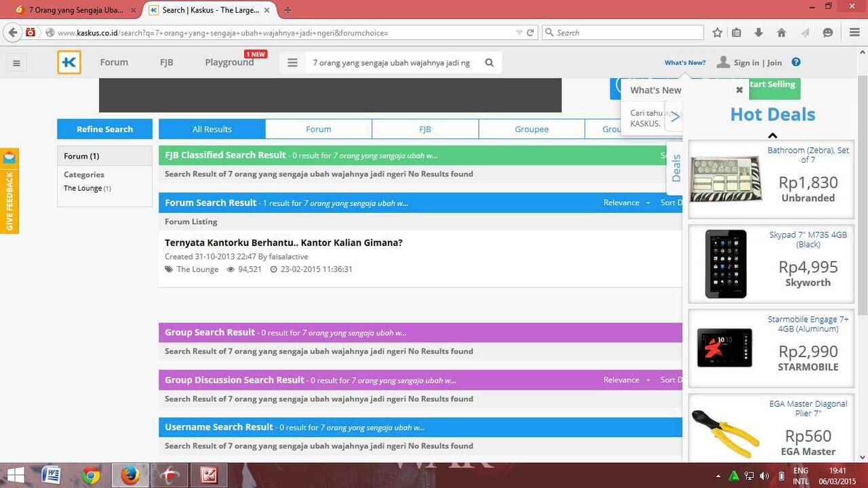
Task: Click the zebra bathroom set thumbnail
Action: pyautogui.click(x=726, y=180)
